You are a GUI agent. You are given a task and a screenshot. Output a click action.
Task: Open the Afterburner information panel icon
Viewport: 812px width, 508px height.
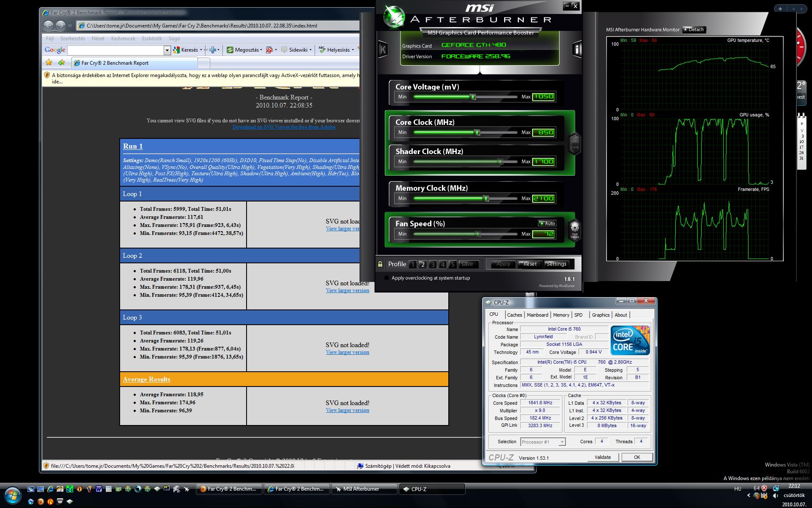577,50
